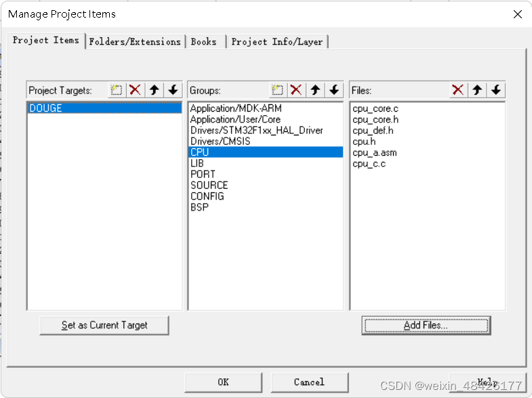Select the PORT group

point(266,174)
